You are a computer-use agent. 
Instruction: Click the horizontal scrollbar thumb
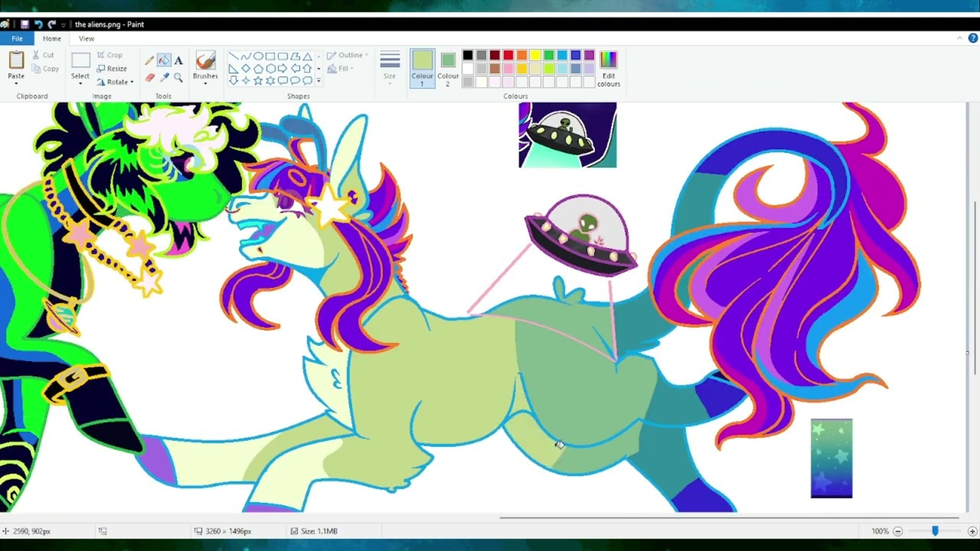(x=729, y=518)
